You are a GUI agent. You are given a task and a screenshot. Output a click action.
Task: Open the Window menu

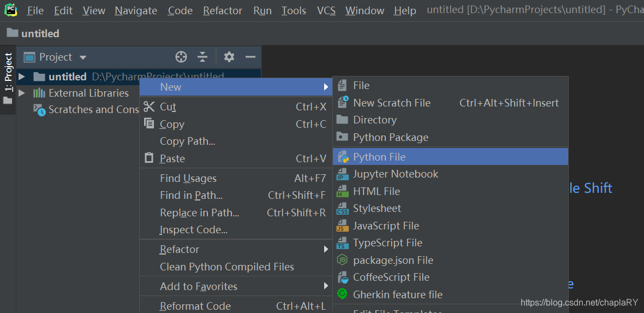pyautogui.click(x=365, y=11)
